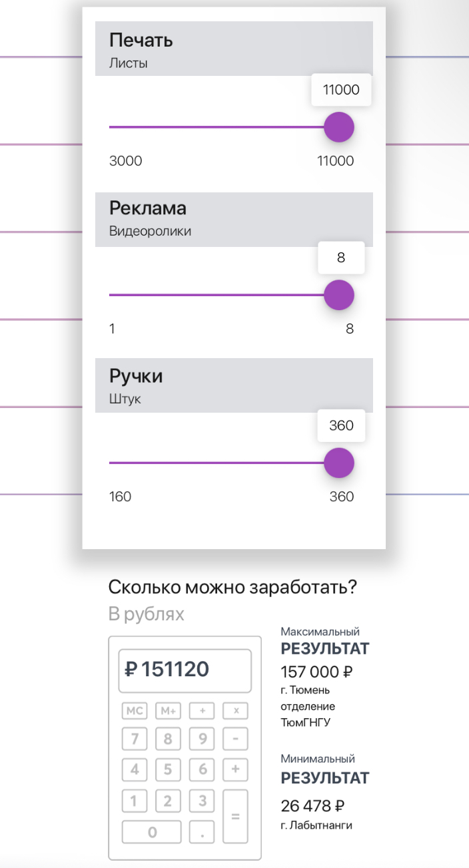Screen dimensions: 469x868
Task: Click the Реклама slider purple handle
Action: [338, 295]
